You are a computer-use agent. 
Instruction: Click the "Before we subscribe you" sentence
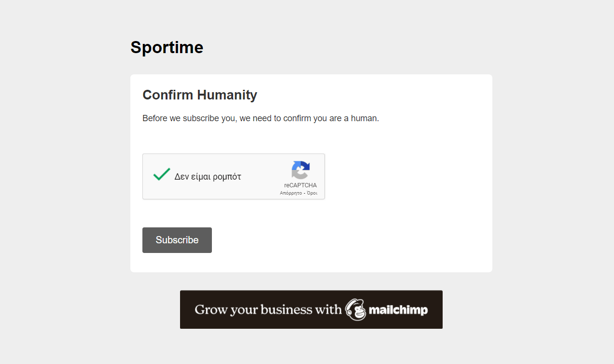(x=260, y=118)
